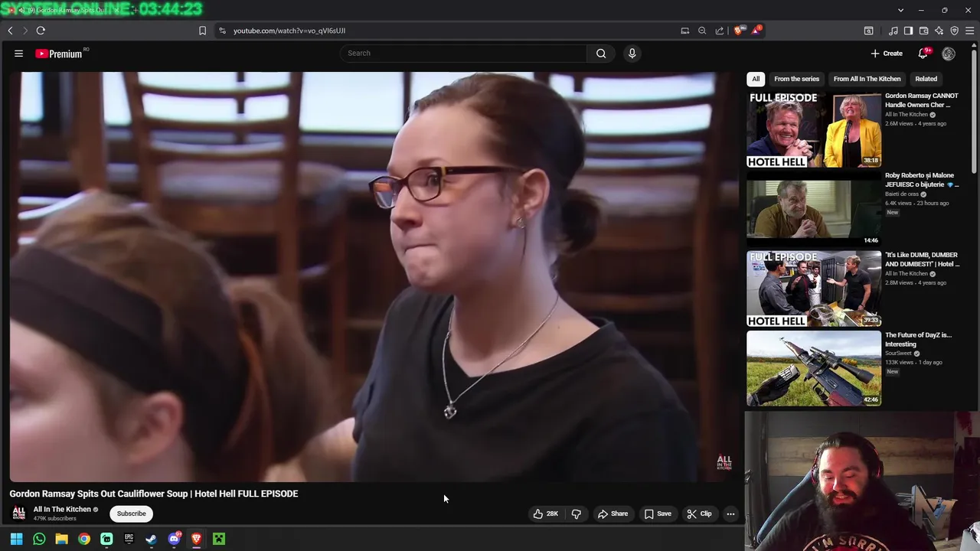980x551 pixels.
Task: Create a Clip of the video
Action: pos(699,514)
